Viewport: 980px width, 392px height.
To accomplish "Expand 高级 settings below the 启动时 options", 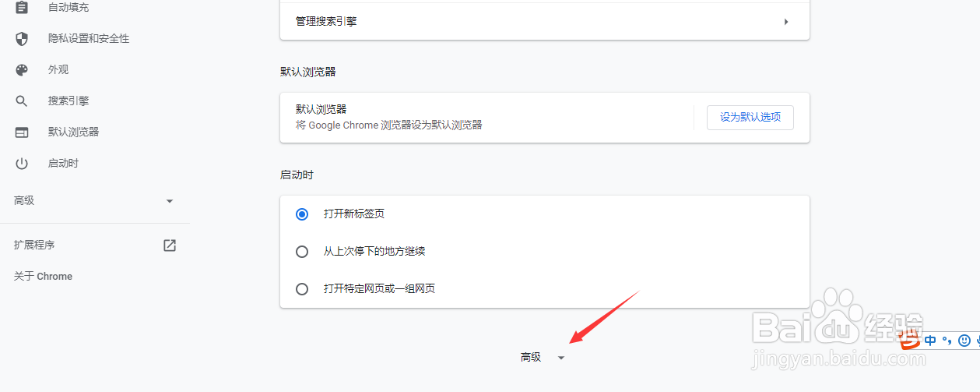I will [543, 358].
